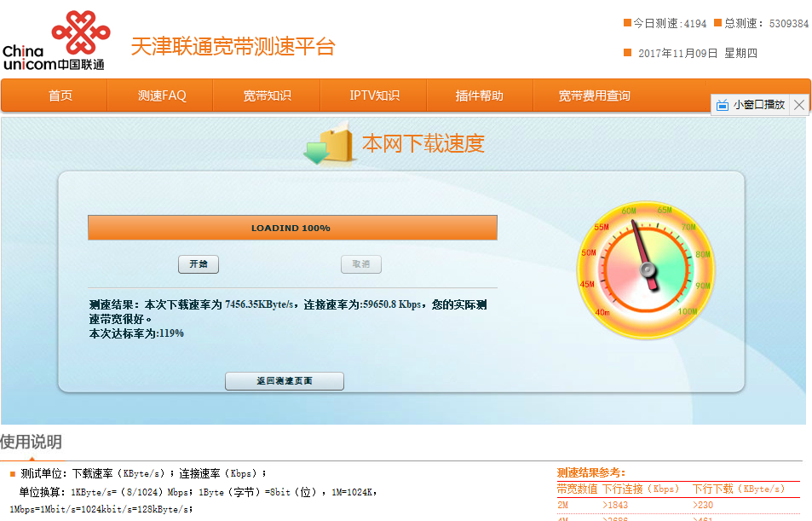
Task: Click the 单位换算 conversion line
Action: (x=199, y=492)
